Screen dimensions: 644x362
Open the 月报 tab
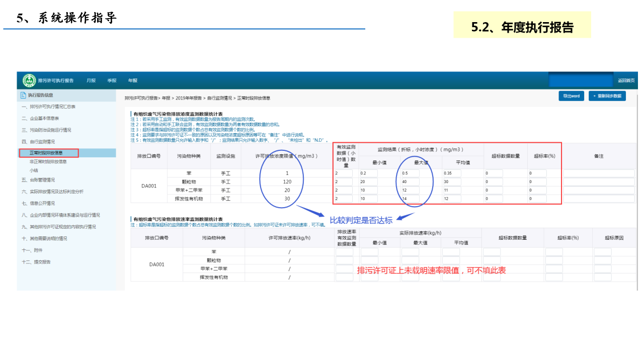coord(91,80)
